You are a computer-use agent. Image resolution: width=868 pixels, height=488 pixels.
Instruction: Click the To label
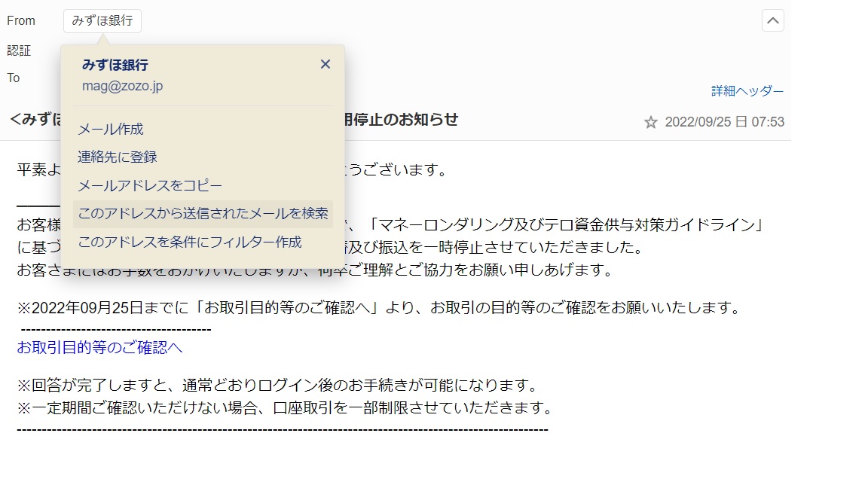(14, 78)
